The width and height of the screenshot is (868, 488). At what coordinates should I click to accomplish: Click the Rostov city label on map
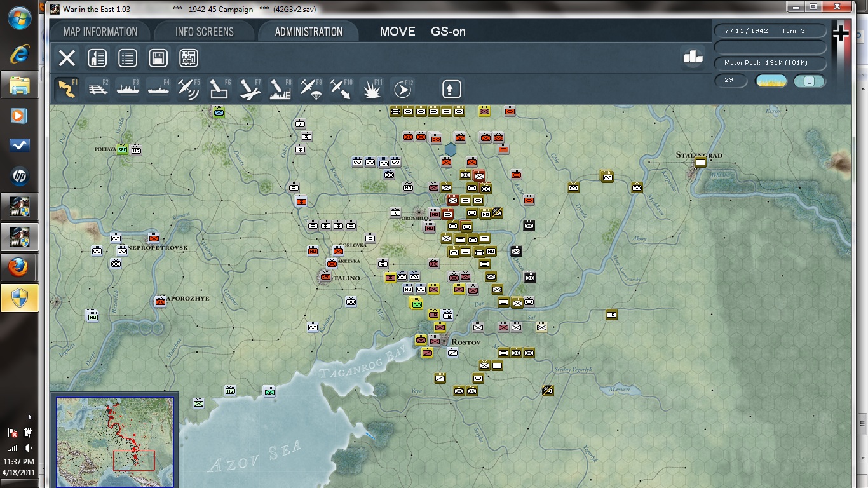pyautogui.click(x=466, y=342)
